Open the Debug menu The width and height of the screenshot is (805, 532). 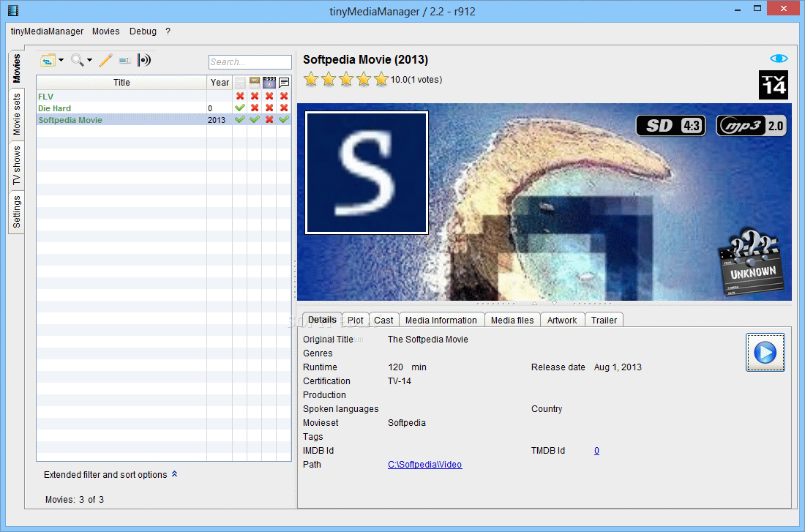(x=143, y=31)
